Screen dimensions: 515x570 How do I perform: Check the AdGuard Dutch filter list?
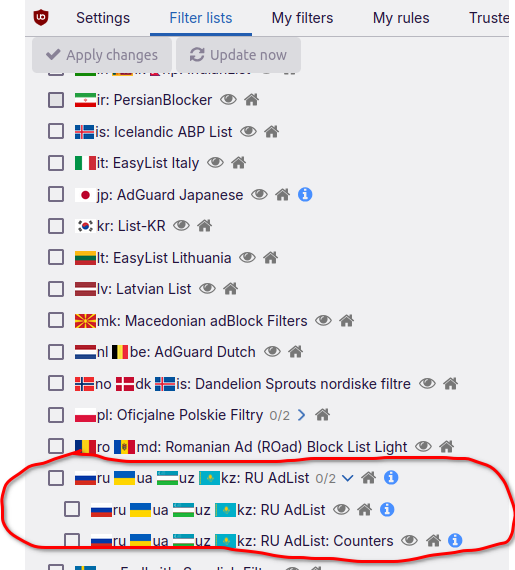56,352
